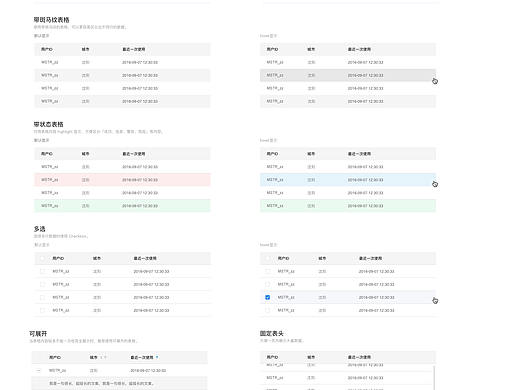
Task: Click the 固定表头 table vertical scrollbar
Action: pyautogui.click(x=434, y=377)
